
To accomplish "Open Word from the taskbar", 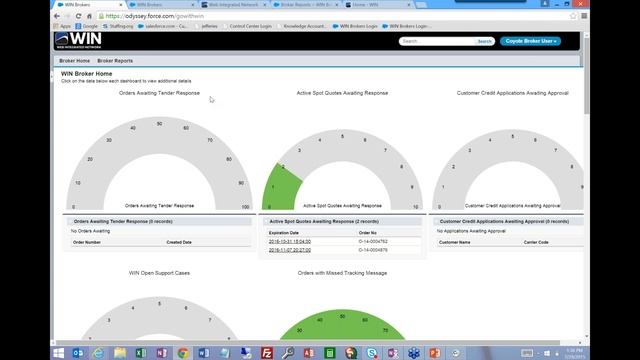I will (204, 353).
